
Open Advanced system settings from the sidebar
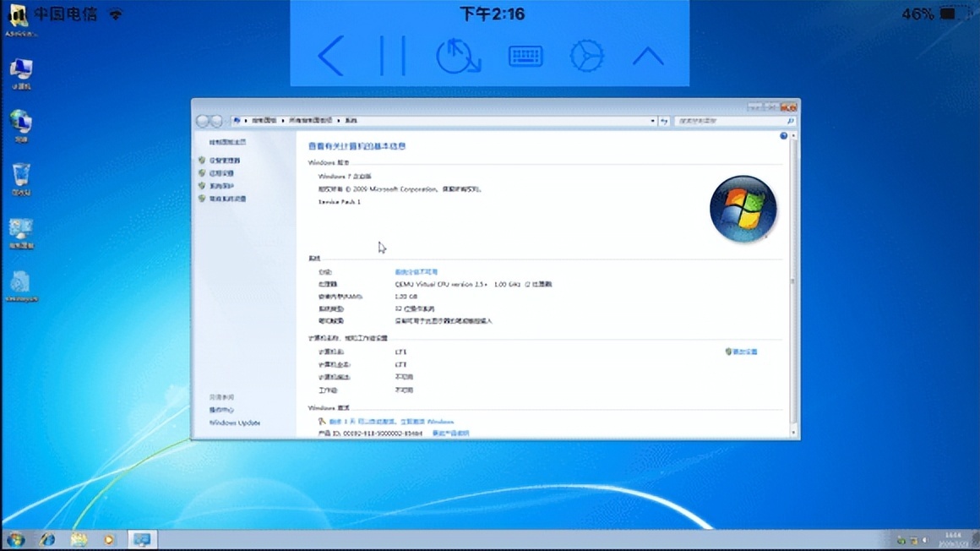[x=227, y=199]
